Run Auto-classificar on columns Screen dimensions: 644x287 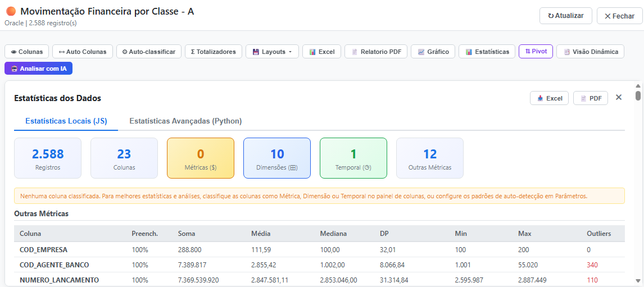(x=149, y=52)
